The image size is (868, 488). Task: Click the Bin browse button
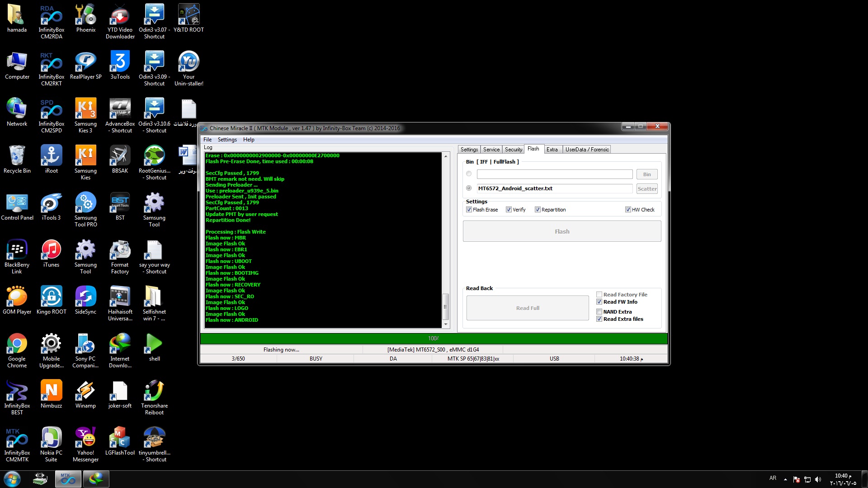(x=647, y=174)
